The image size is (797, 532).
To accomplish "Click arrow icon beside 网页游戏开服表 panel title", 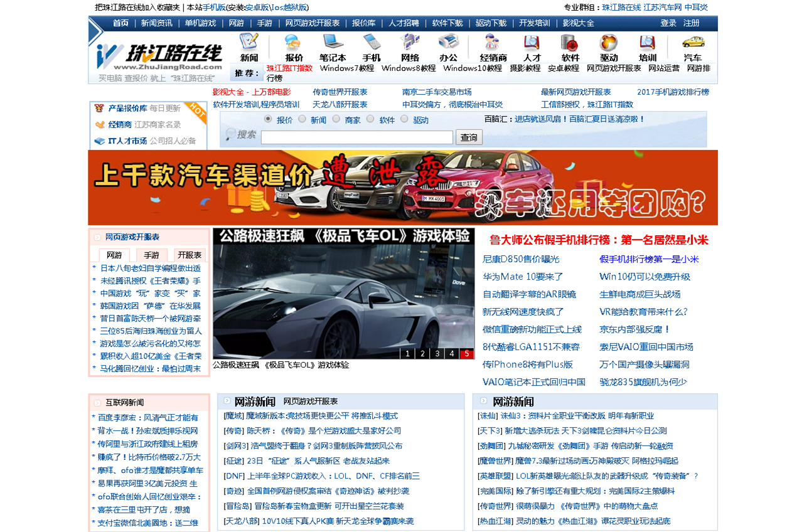I will (x=97, y=237).
